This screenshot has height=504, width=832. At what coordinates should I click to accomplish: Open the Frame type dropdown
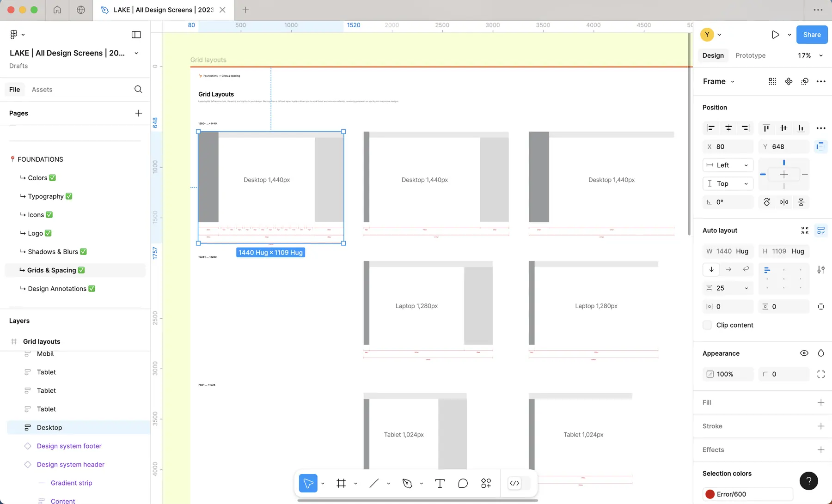pyautogui.click(x=718, y=81)
